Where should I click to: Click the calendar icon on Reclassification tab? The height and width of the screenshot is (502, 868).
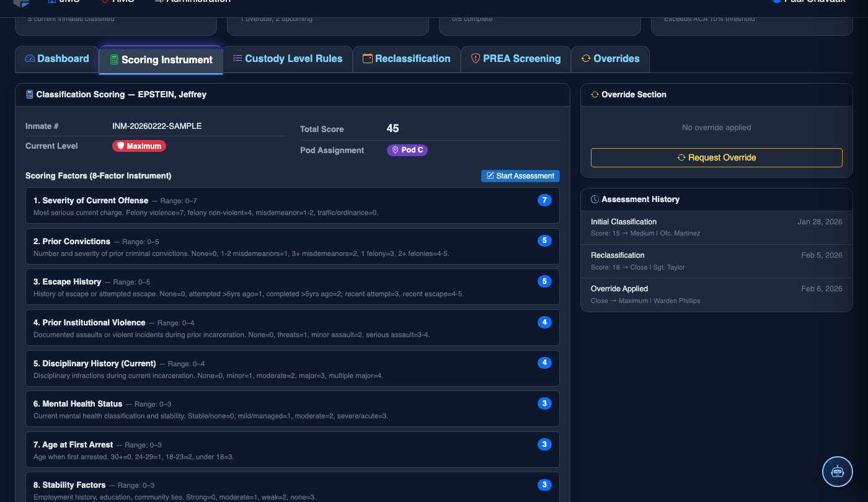pyautogui.click(x=368, y=58)
